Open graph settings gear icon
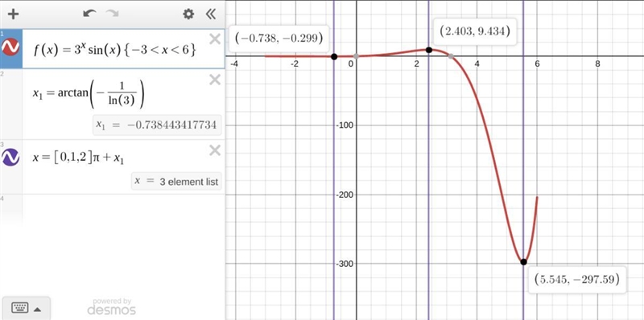This screenshot has width=644, height=320. (x=188, y=14)
